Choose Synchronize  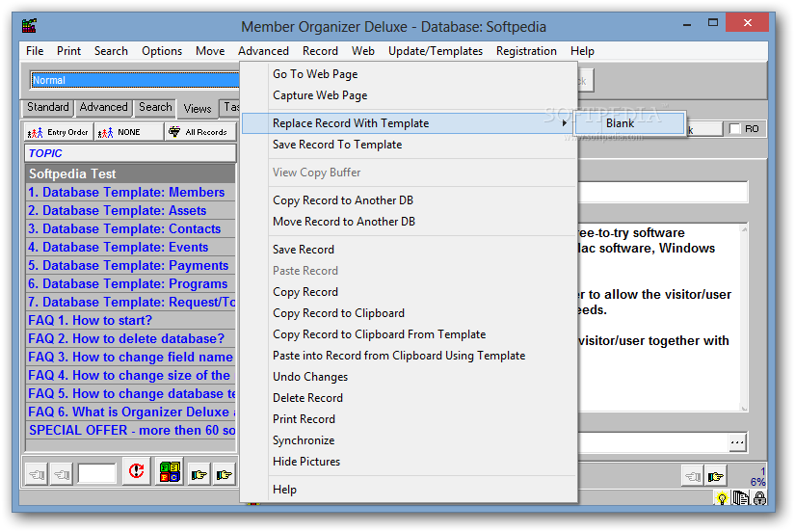coord(410,440)
